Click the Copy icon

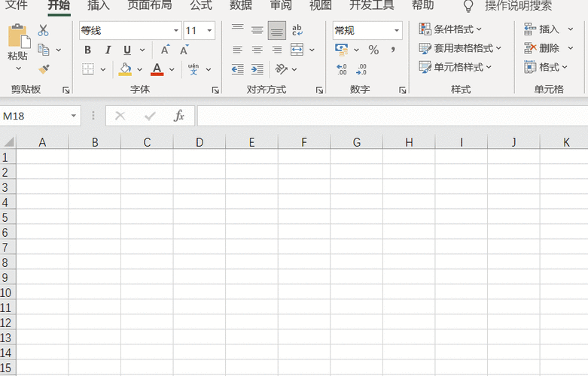44,50
